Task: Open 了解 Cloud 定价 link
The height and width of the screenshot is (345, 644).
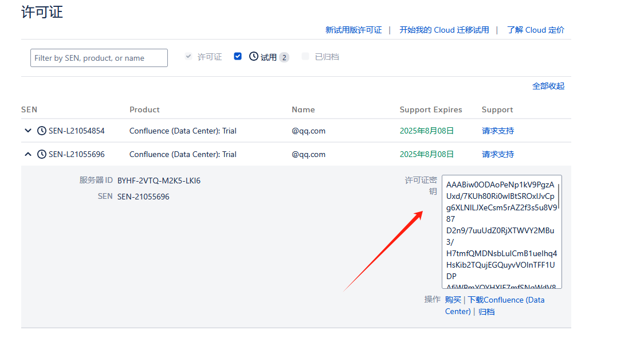Action: 536,30
